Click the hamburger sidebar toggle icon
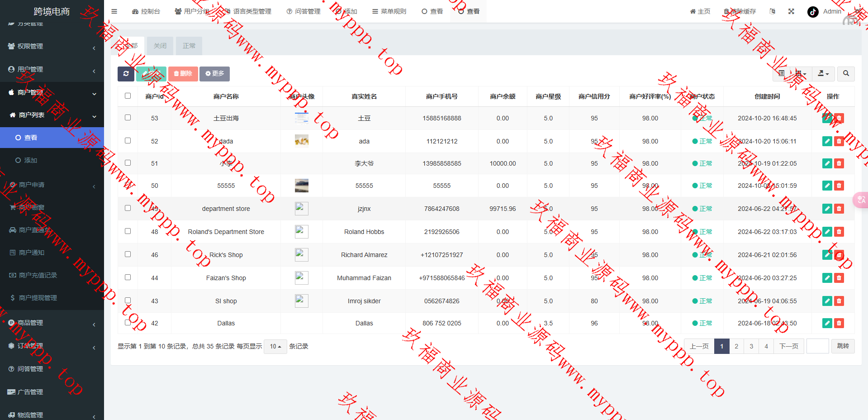 pos(114,11)
